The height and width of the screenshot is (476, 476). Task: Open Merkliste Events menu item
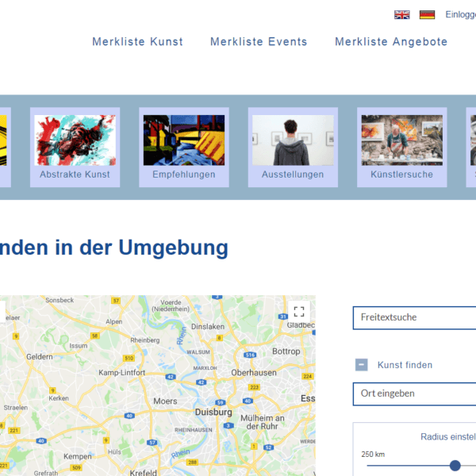(x=259, y=41)
